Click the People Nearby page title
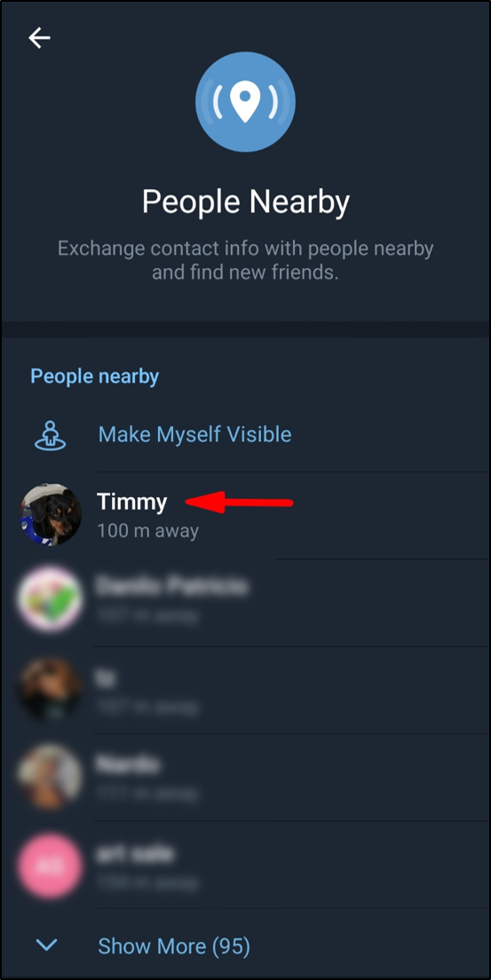This screenshot has width=491, height=980. [x=245, y=202]
